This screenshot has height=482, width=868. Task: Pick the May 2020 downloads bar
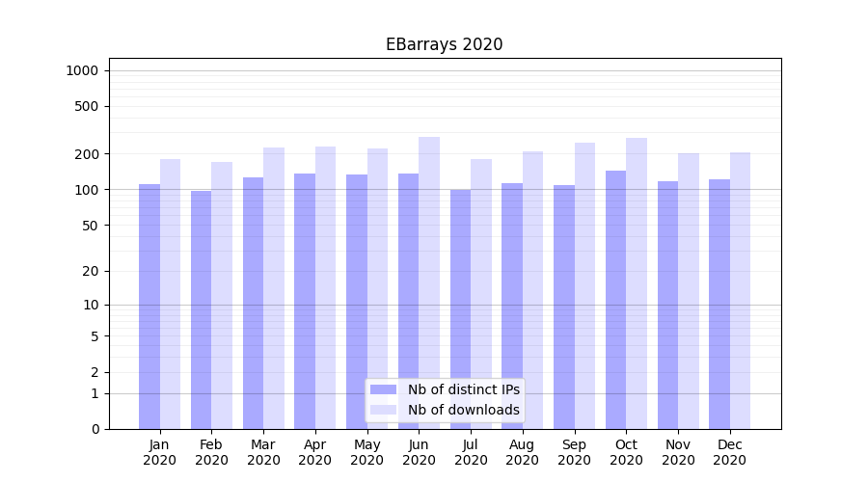click(x=378, y=288)
